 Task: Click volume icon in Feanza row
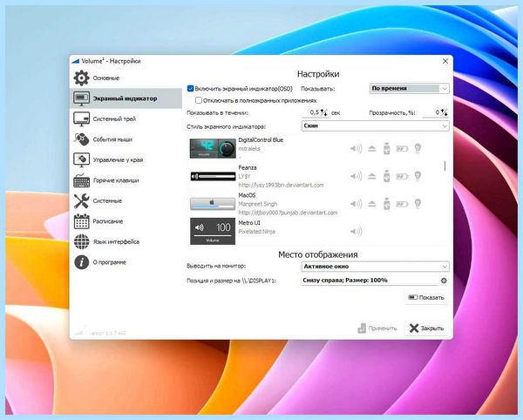357,176
